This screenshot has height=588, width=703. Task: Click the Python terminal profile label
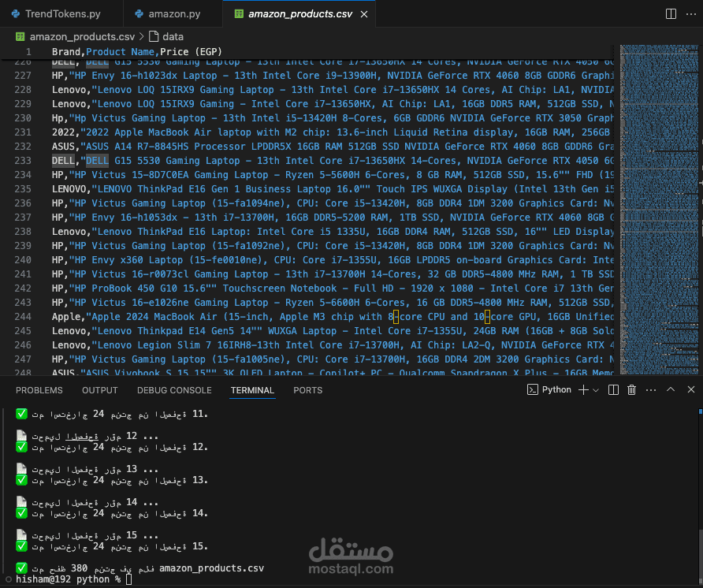pyautogui.click(x=556, y=389)
